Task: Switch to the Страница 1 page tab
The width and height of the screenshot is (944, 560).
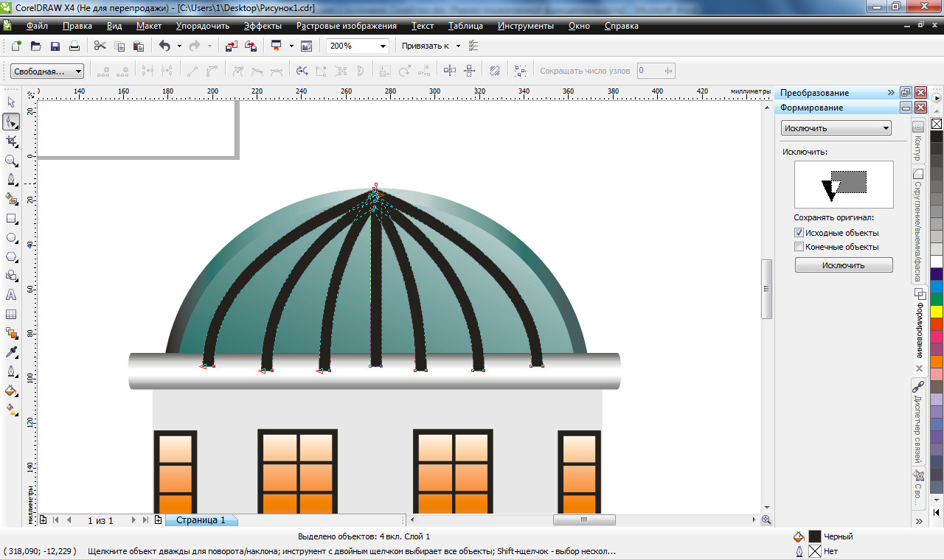Action: [x=201, y=520]
